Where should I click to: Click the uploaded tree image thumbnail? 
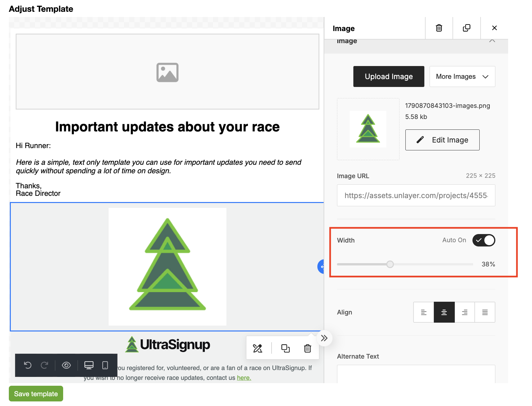pyautogui.click(x=368, y=129)
